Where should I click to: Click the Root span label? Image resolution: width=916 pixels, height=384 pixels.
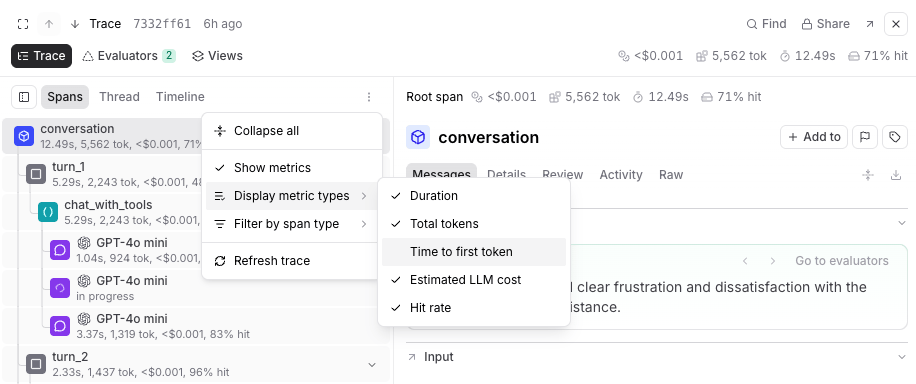tap(435, 97)
